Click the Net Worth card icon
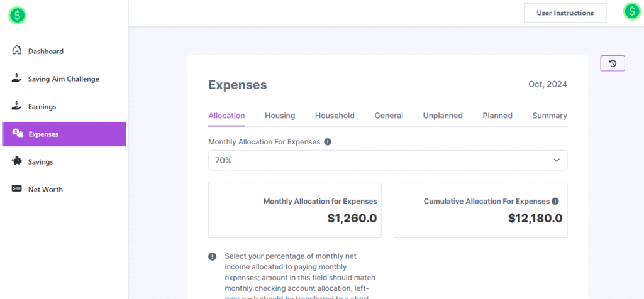Image resolution: width=644 pixels, height=299 pixels. 18,189
